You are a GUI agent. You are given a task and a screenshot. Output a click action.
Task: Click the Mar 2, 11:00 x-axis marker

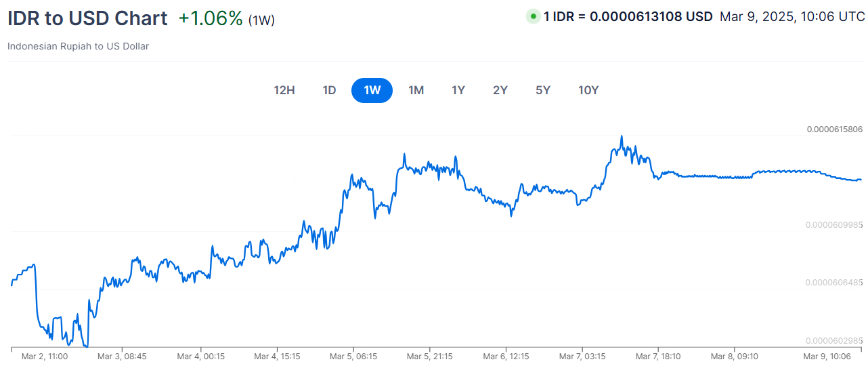pyautogui.click(x=45, y=356)
